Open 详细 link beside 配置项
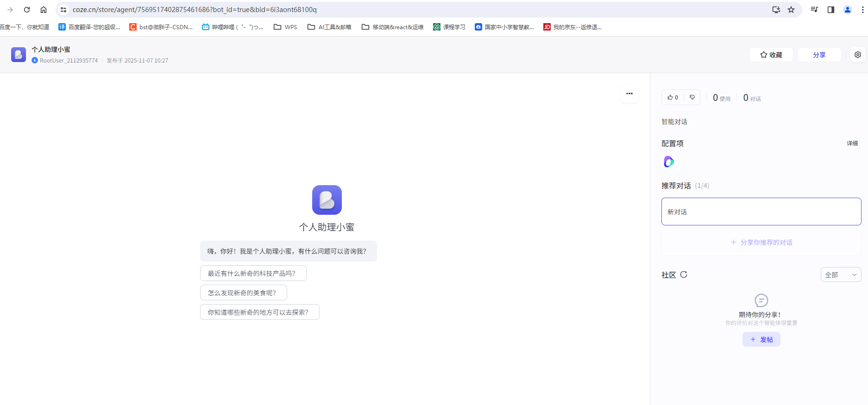The image size is (868, 405). 852,143
